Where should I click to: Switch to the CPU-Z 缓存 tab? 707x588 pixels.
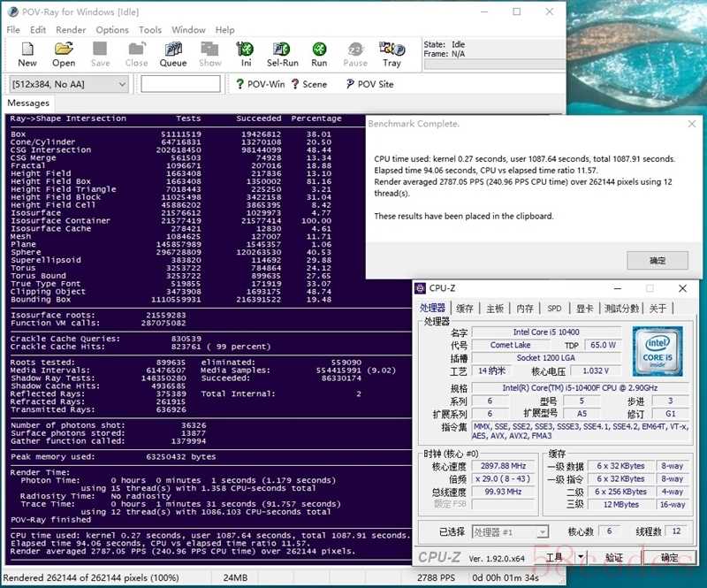click(x=465, y=309)
